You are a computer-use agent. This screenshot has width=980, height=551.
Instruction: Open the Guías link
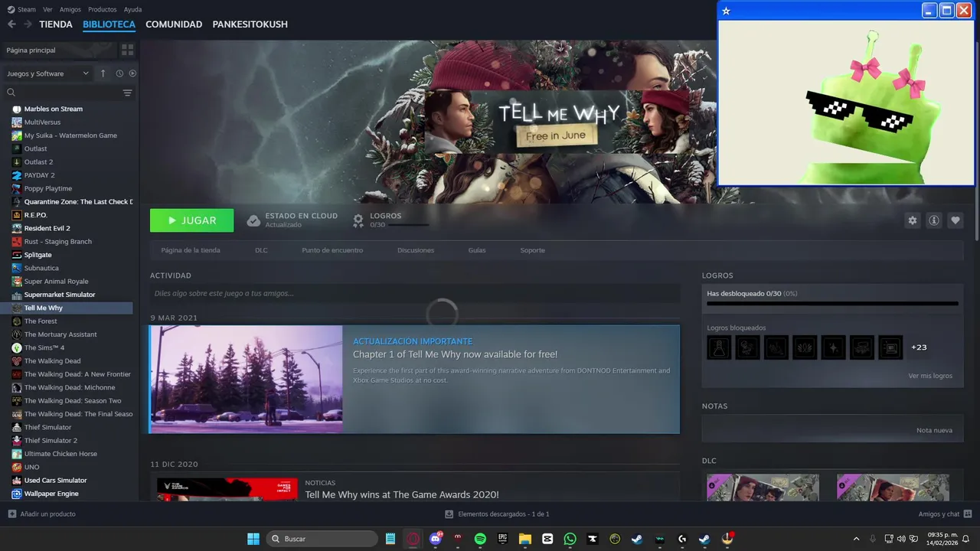pos(477,250)
